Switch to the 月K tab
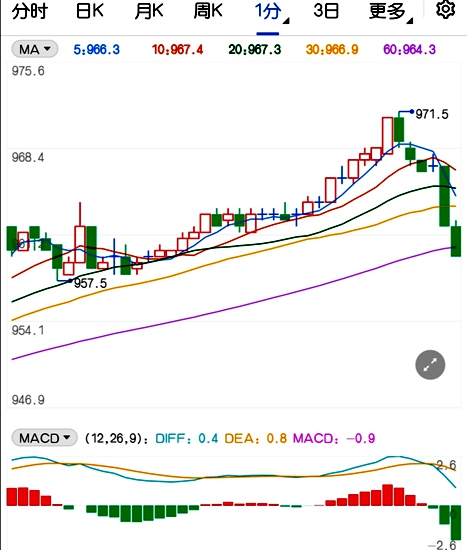The width and height of the screenshot is (467, 550). [x=149, y=11]
